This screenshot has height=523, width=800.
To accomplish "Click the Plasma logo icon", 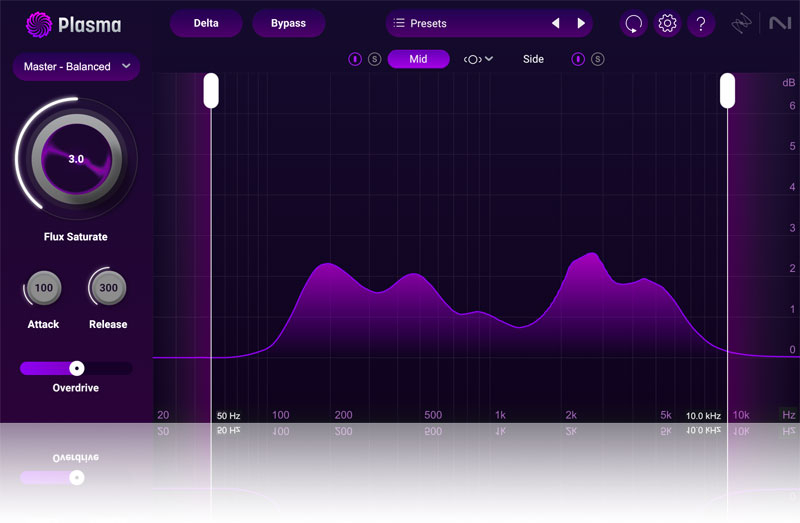I will [40, 24].
